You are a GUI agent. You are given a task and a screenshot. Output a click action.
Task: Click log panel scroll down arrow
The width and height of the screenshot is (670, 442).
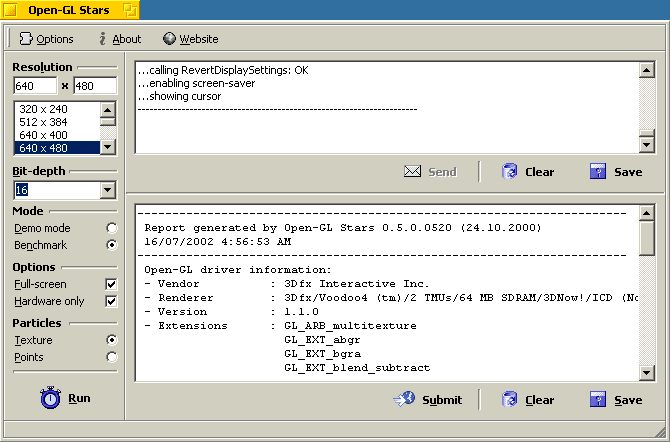(647, 145)
